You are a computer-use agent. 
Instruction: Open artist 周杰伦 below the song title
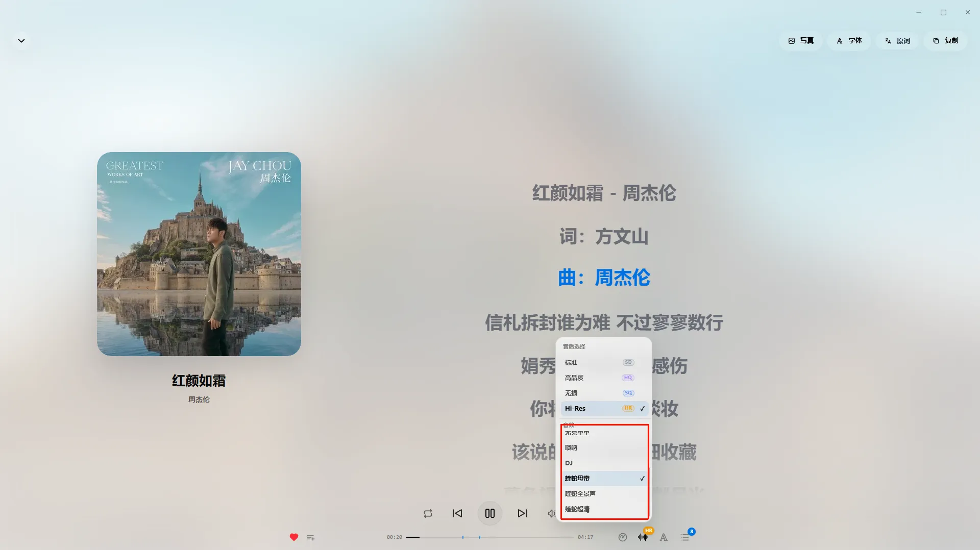tap(199, 399)
